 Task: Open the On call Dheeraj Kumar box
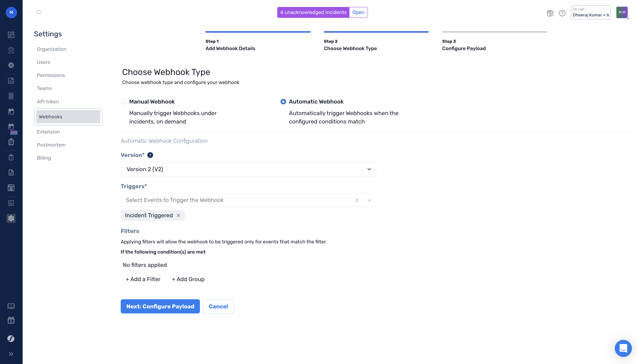(x=590, y=12)
